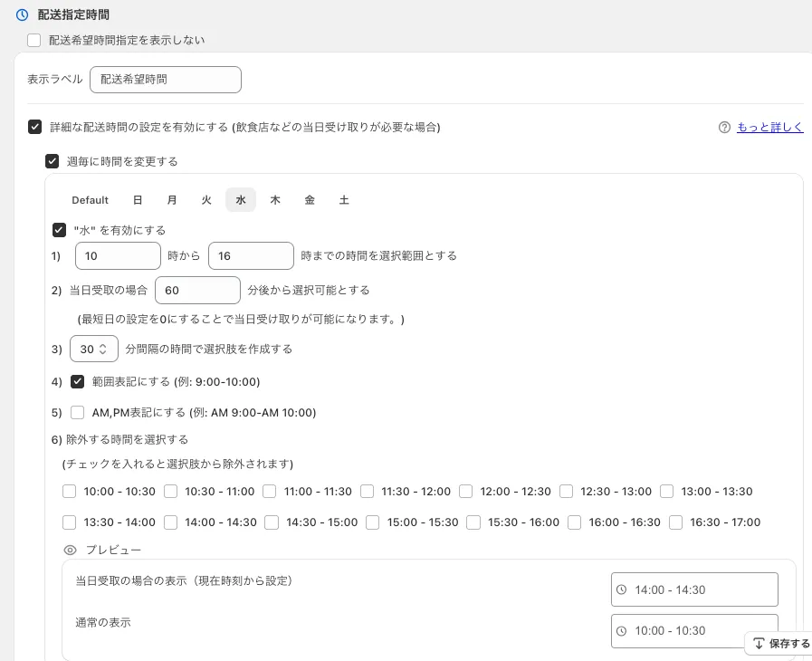The width and height of the screenshot is (812, 661).
Task: Disable the "水" を有効にする checkbox
Action: coord(60,230)
